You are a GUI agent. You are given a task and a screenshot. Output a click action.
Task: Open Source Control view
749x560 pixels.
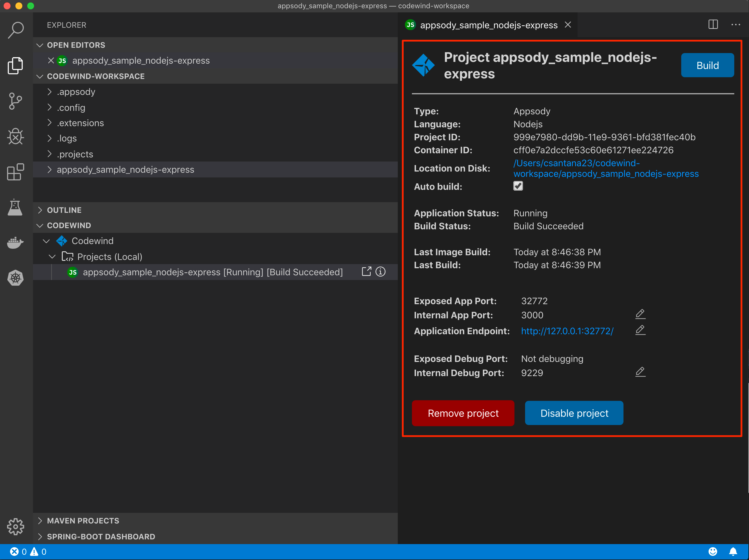(x=15, y=101)
